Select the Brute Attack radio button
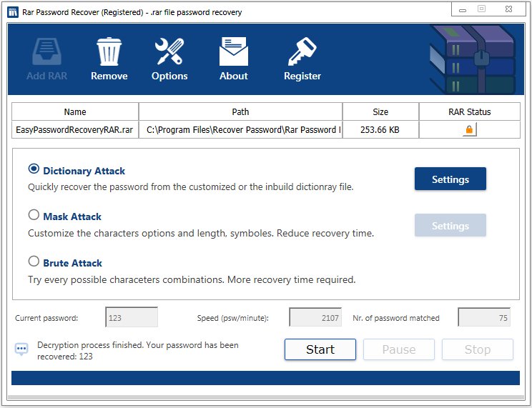The width and height of the screenshot is (532, 408). pyautogui.click(x=34, y=261)
